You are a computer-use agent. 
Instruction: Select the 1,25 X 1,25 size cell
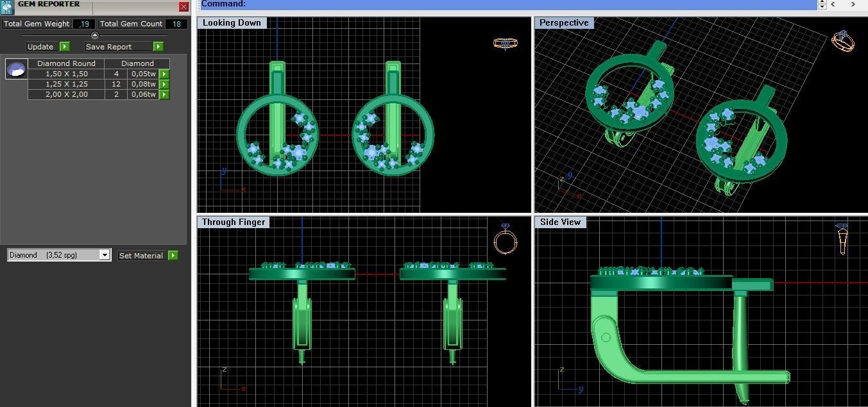(x=66, y=84)
